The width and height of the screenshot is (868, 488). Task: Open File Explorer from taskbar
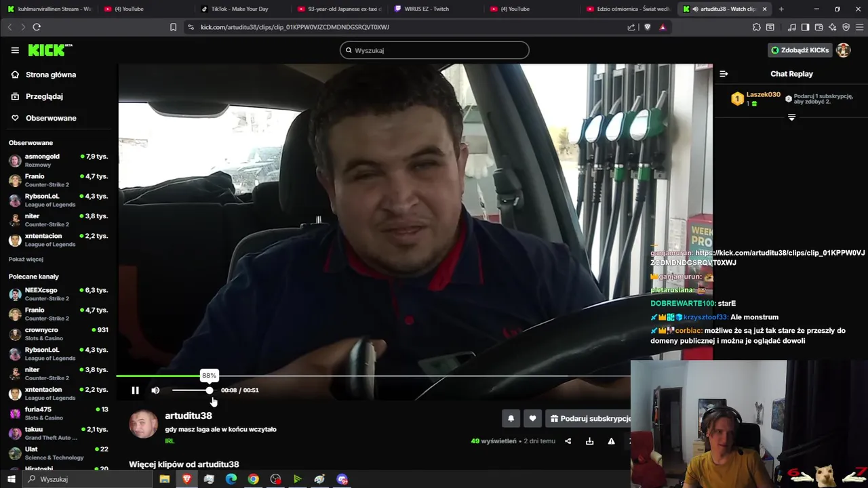164,479
